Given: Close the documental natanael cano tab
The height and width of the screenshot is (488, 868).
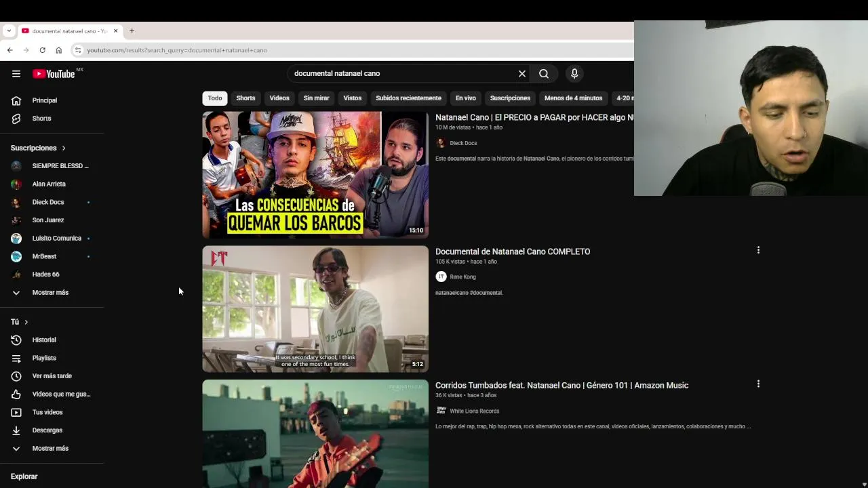Looking at the screenshot, I should 115,30.
